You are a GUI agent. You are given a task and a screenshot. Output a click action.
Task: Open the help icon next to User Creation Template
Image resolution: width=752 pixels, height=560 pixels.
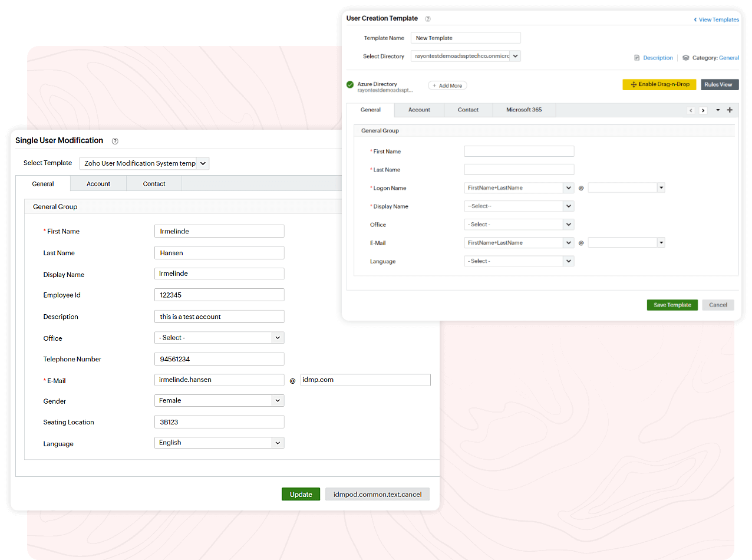click(428, 18)
